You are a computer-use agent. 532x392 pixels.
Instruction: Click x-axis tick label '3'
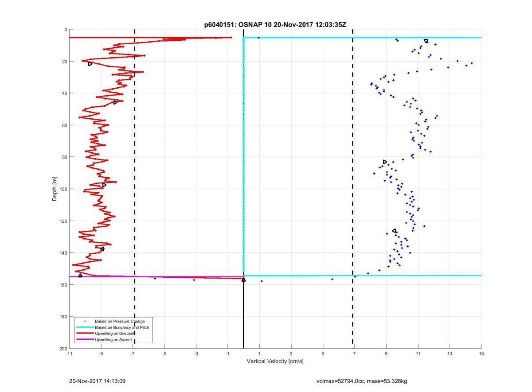click(x=291, y=353)
